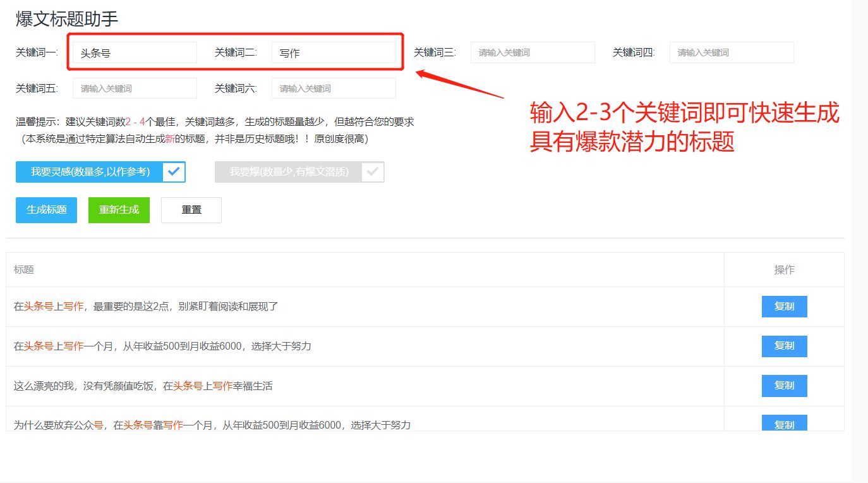
Task: Click the empty 关键词三 input field
Action: click(532, 52)
